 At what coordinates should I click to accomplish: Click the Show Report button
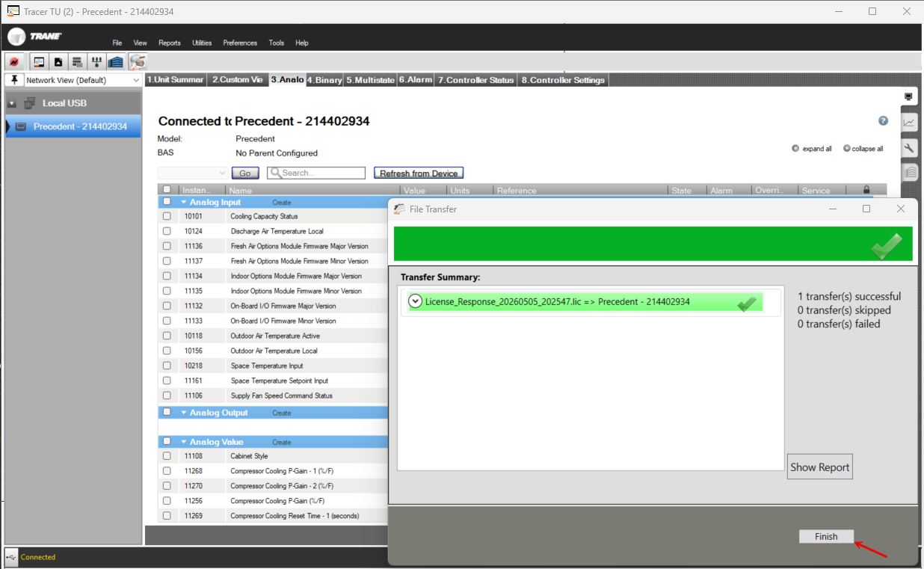coord(819,467)
